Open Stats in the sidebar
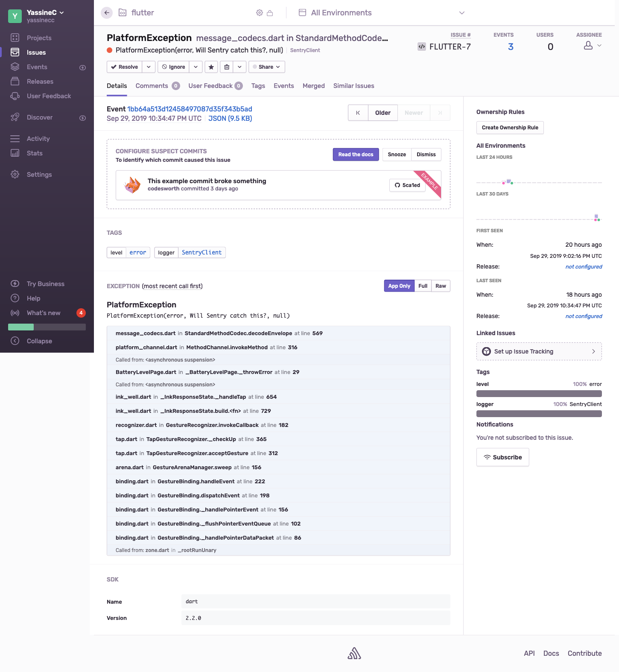This screenshot has width=619, height=672. [x=34, y=153]
